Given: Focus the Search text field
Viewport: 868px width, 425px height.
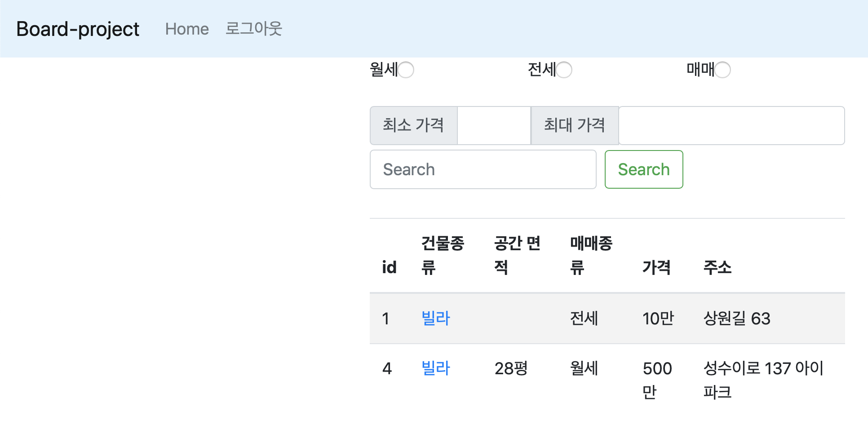Looking at the screenshot, I should coord(483,169).
